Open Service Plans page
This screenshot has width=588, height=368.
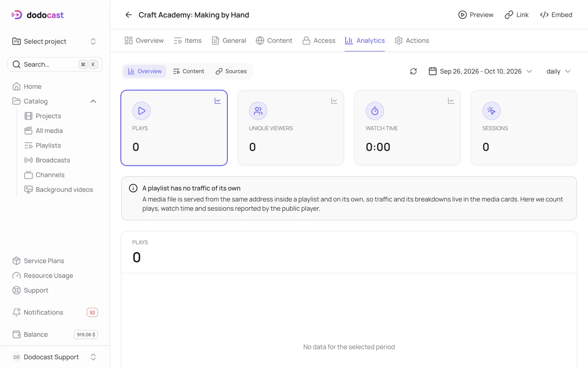click(x=55, y=261)
